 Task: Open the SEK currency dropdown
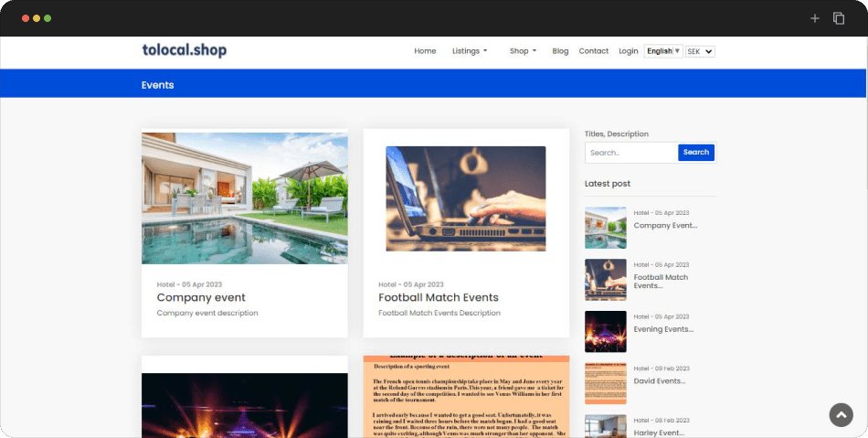pos(700,51)
